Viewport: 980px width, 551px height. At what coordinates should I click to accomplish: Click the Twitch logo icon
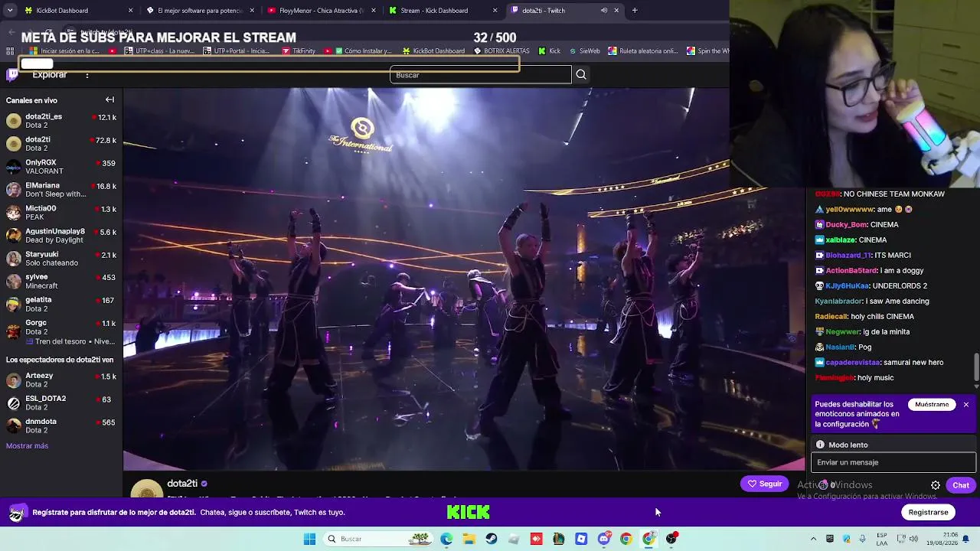pyautogui.click(x=12, y=74)
